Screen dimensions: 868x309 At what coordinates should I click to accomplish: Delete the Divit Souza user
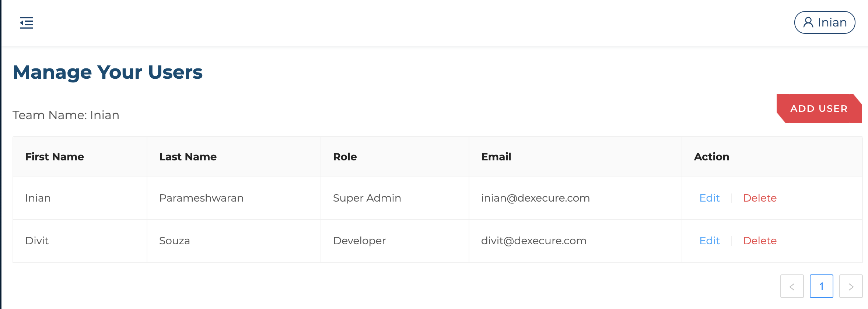[760, 241]
